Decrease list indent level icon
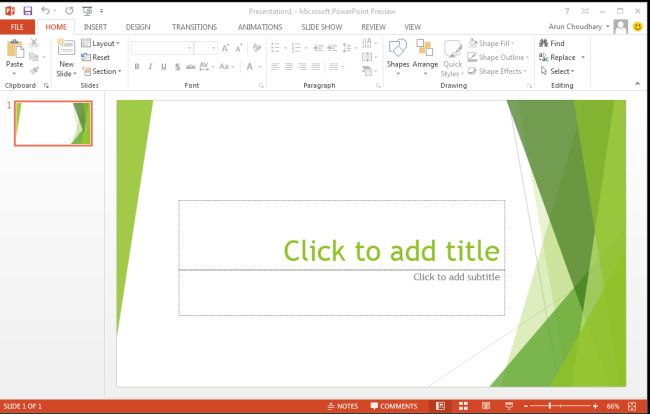Screen dimensions: 650x414 [x=318, y=48]
